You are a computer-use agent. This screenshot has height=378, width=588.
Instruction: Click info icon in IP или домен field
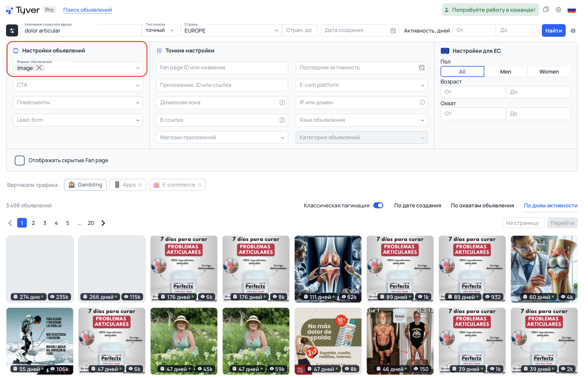click(422, 102)
